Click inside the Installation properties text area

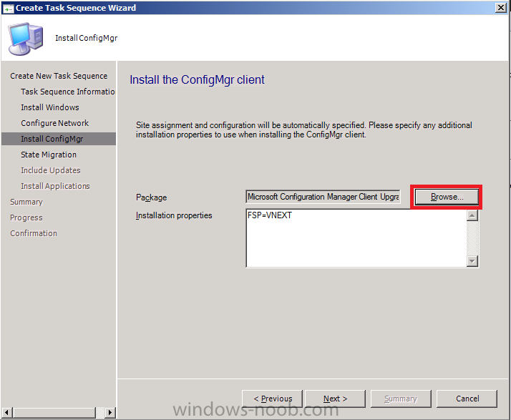pyautogui.click(x=356, y=238)
